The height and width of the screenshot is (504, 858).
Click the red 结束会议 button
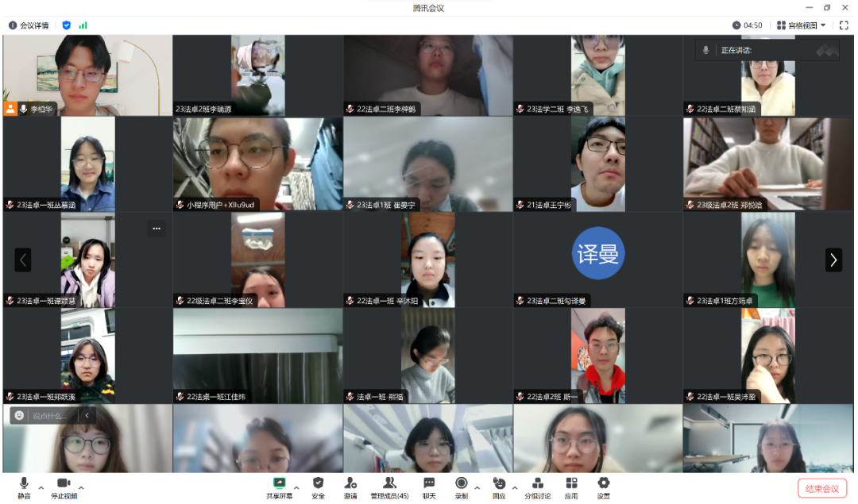click(821, 489)
